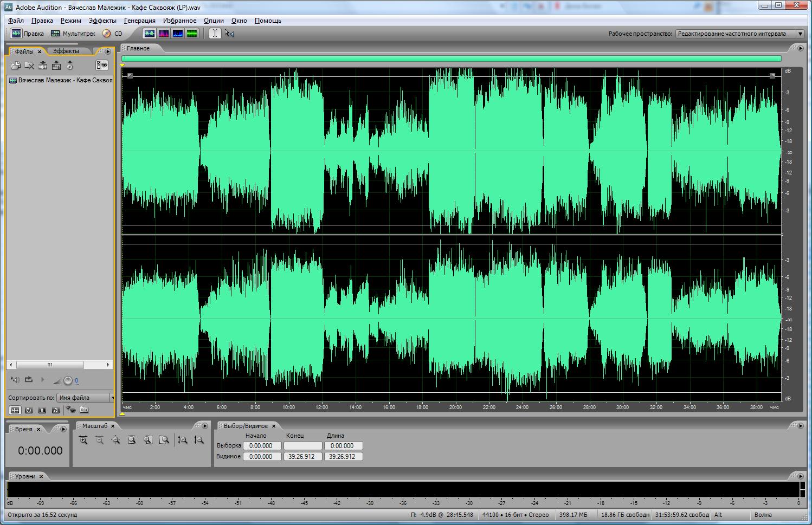Toggle the show audio files filter
The image size is (812, 525).
pos(15,410)
